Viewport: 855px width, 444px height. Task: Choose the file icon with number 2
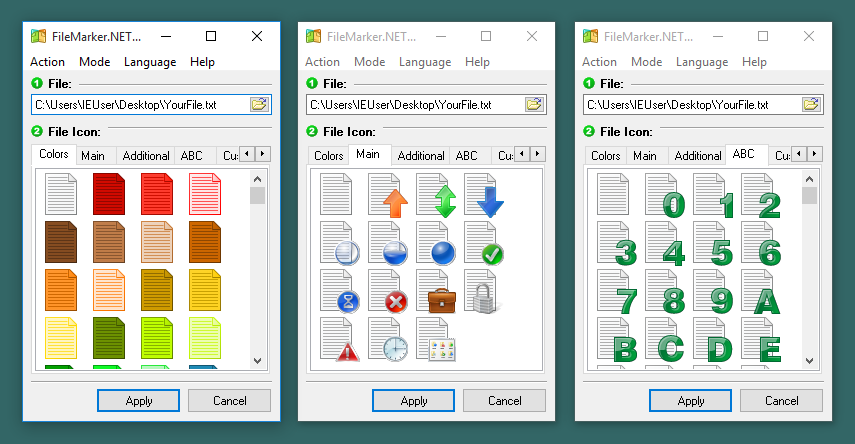tap(761, 196)
